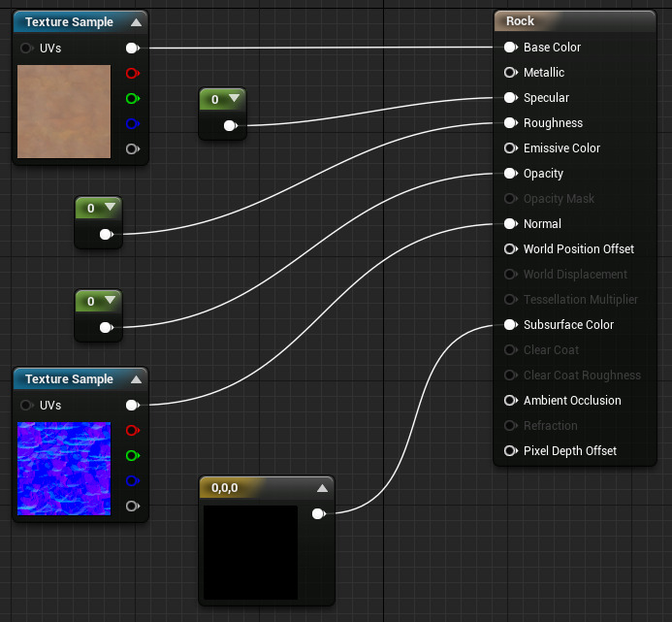
Task: Collapse the 0,0,0 constant node preview
Action: tap(321, 488)
